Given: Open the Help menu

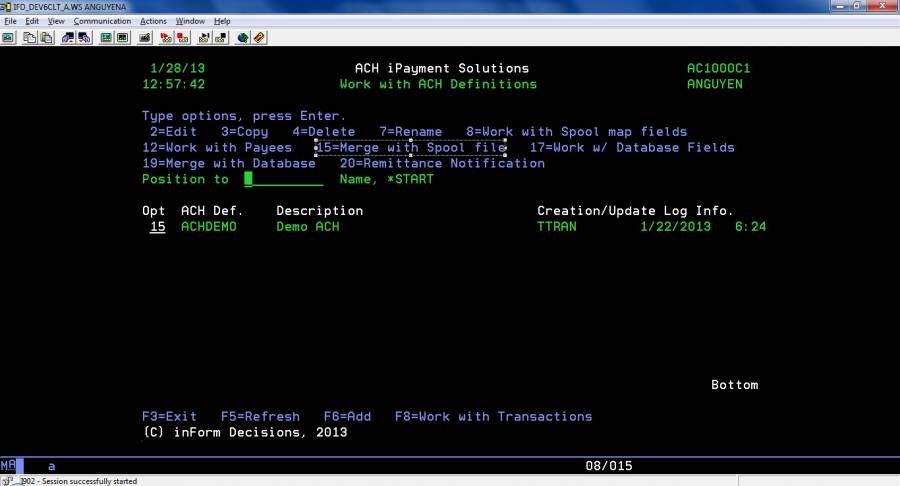Looking at the screenshot, I should coord(222,21).
